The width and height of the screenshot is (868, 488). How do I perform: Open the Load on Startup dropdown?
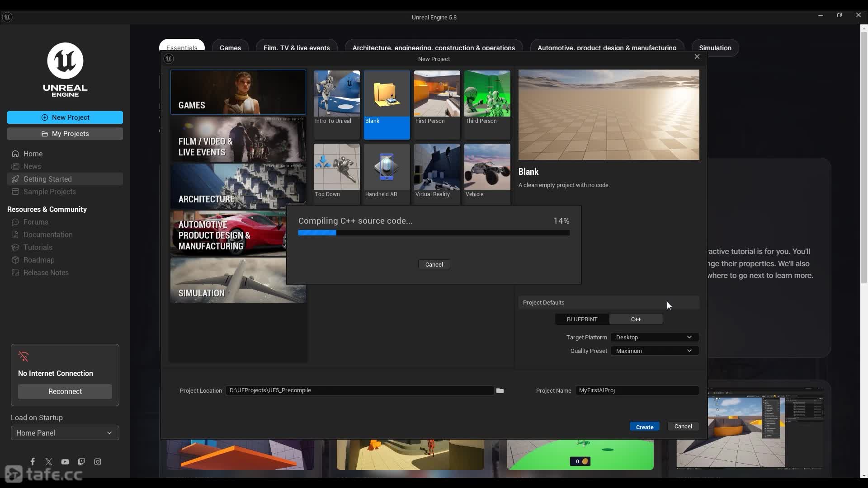pyautogui.click(x=65, y=433)
